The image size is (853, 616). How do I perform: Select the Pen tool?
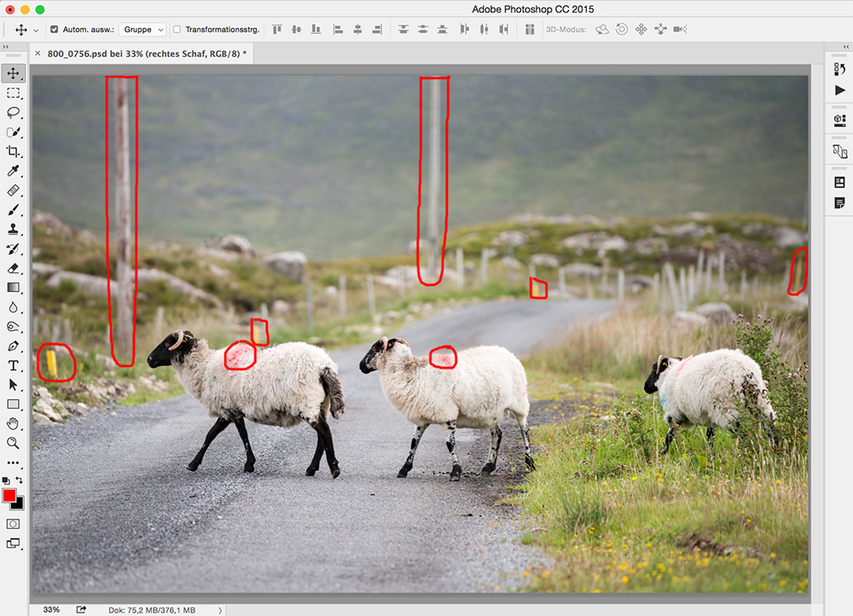[x=13, y=346]
